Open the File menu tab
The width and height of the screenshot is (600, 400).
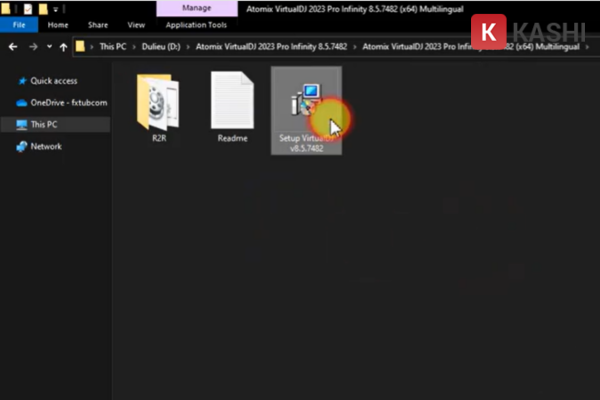[19, 25]
